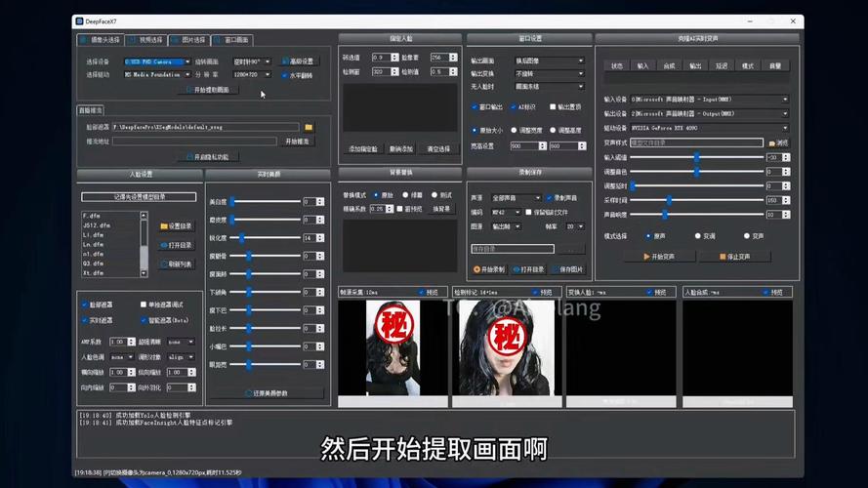Click the 保存图片 save image button

tap(568, 269)
